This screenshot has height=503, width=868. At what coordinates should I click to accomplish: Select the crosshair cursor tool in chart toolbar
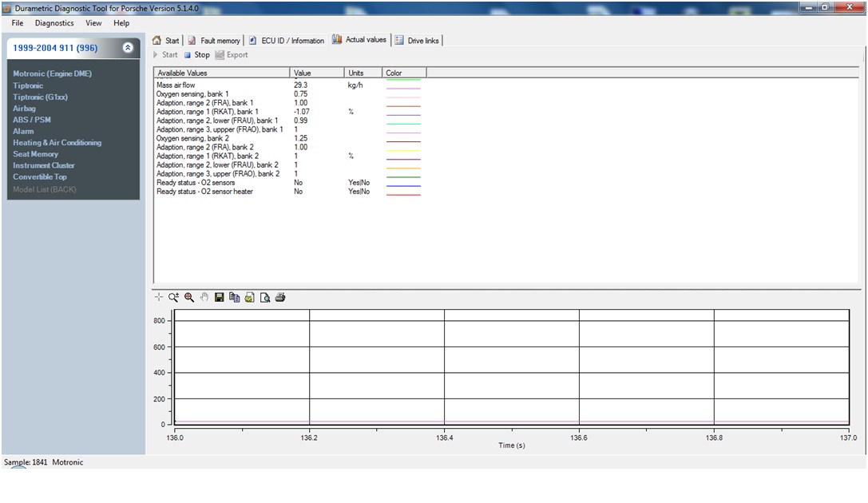pyautogui.click(x=159, y=297)
